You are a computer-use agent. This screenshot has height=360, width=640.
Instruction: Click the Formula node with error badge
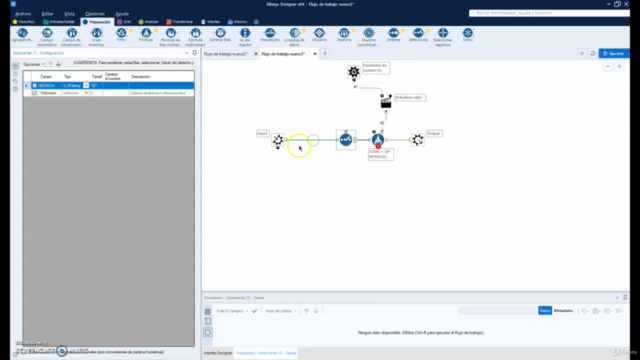click(378, 140)
